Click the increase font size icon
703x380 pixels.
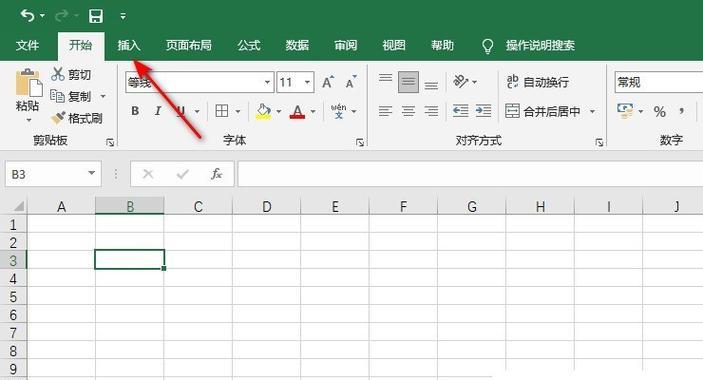pos(328,82)
